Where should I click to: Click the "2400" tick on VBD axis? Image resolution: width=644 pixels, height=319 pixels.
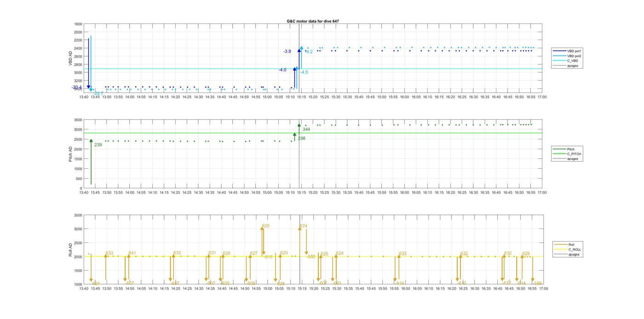coord(78,48)
